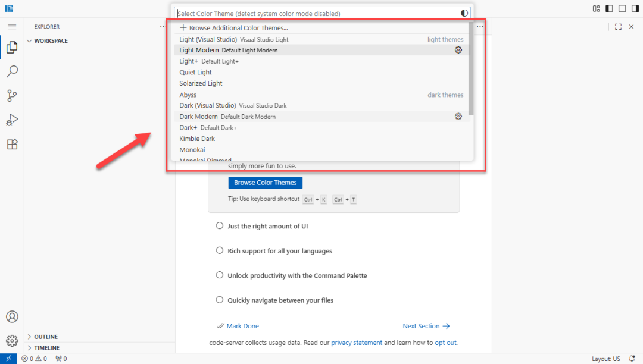This screenshot has width=643, height=364.
Task: Open the Extensions view icon
Action: pyautogui.click(x=12, y=144)
